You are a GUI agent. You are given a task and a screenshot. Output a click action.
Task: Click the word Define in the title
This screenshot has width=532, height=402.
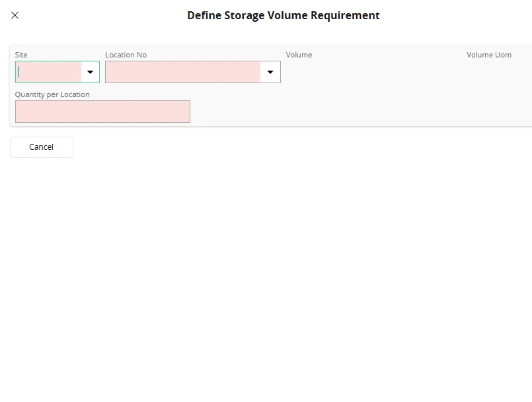click(x=204, y=15)
